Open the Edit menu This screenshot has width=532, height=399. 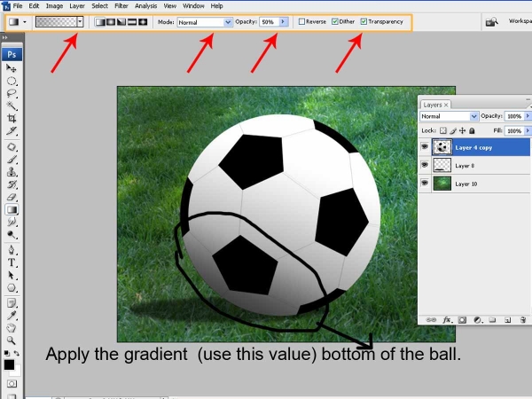[34, 6]
